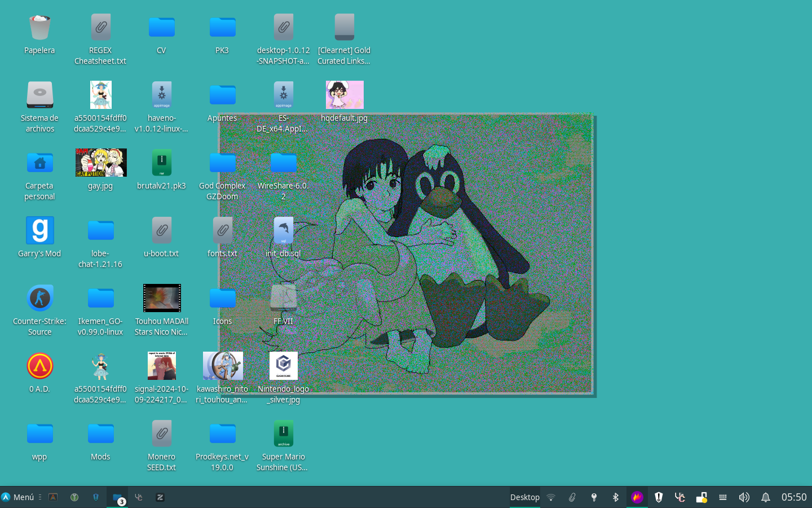Open Sistema de archivos drive icon
This screenshot has width=812, height=508.
[39, 95]
